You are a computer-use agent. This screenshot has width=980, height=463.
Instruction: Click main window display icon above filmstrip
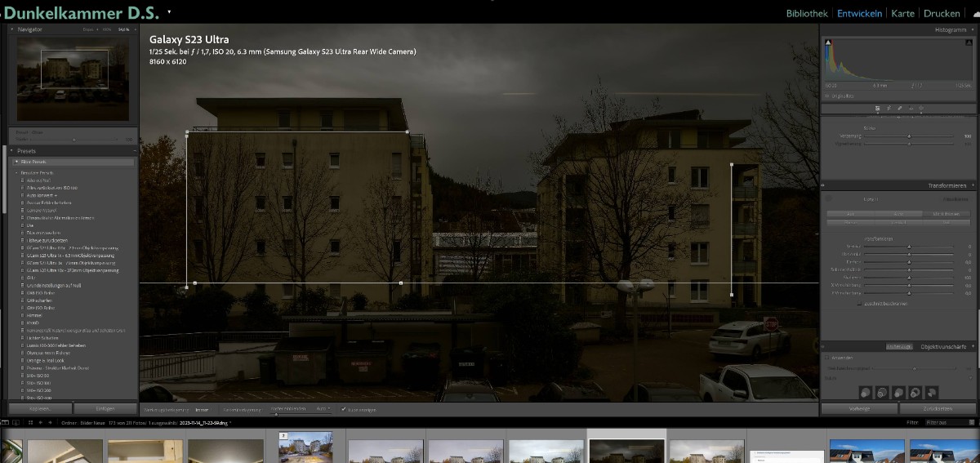tap(5, 423)
